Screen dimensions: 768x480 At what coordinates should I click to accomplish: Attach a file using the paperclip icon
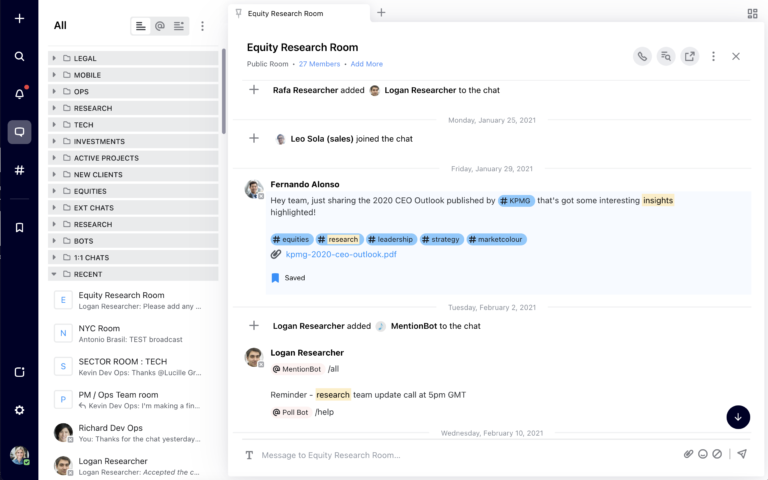(x=688, y=454)
